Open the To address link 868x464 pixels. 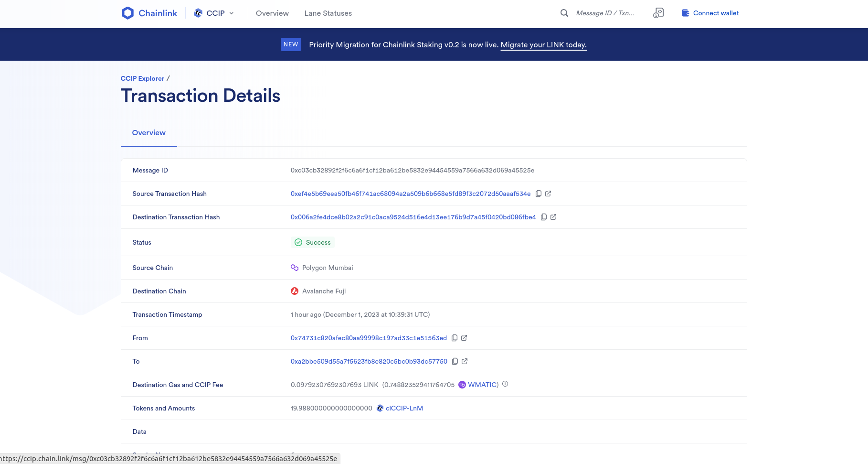[x=369, y=361]
